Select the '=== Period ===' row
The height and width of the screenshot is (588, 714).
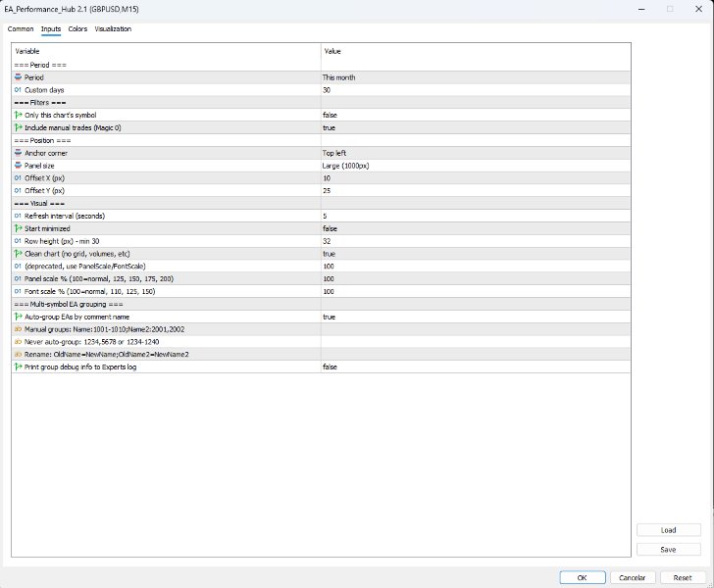click(321, 65)
